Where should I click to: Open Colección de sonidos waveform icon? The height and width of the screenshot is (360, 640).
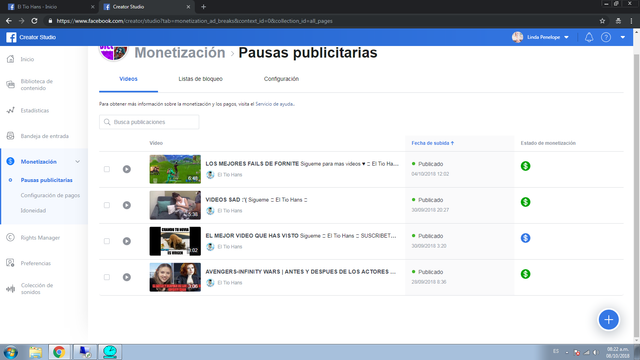tap(11, 289)
